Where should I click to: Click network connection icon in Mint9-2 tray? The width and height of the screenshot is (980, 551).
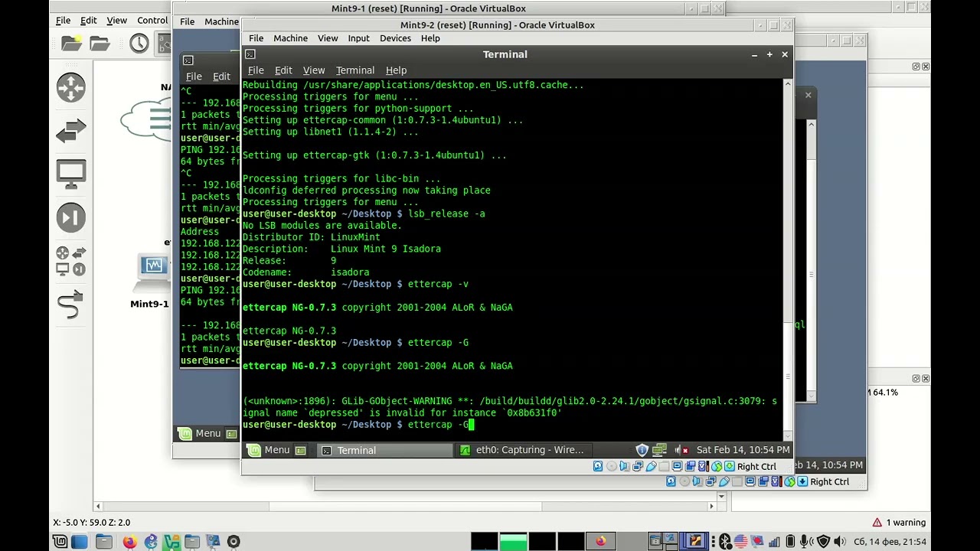659,450
